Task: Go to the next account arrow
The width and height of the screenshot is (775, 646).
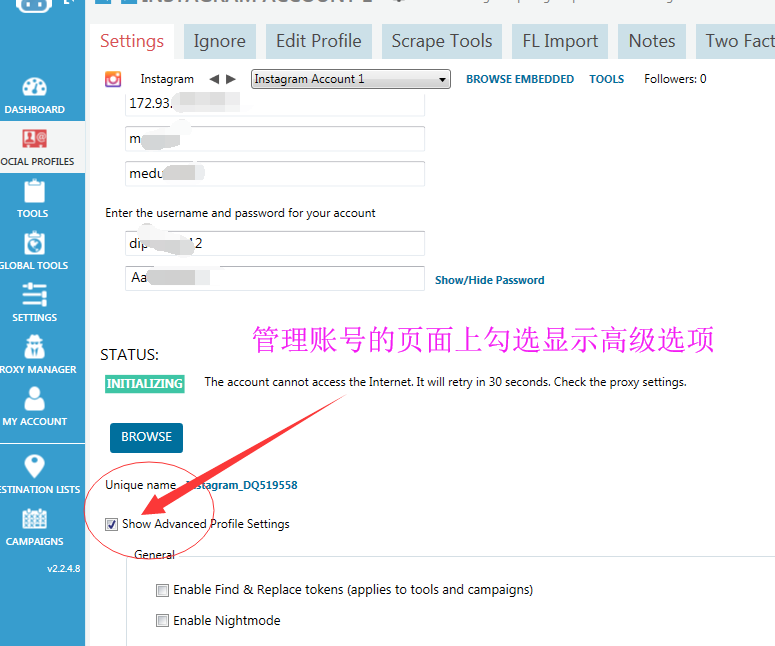Action: pos(230,79)
